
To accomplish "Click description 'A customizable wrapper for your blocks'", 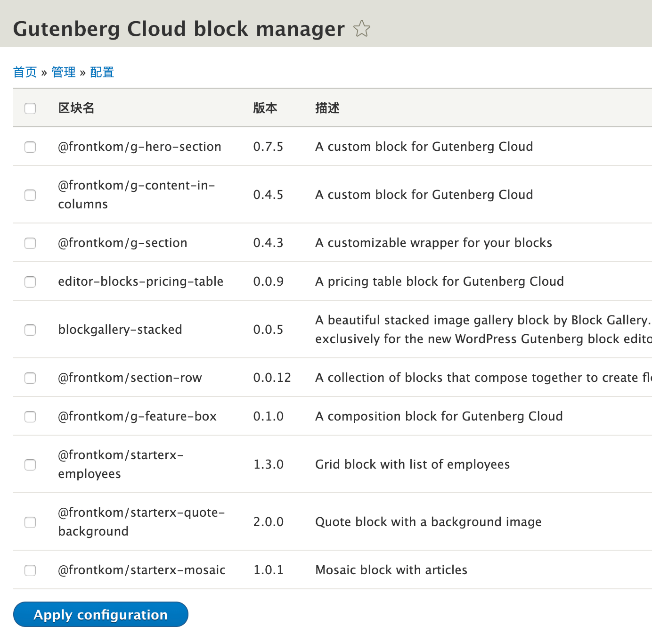I will coord(434,243).
